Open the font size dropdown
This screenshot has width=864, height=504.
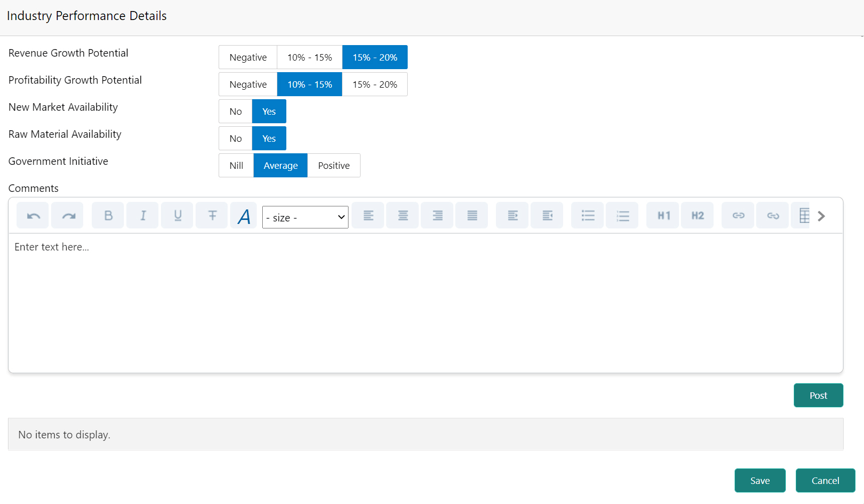[305, 217]
